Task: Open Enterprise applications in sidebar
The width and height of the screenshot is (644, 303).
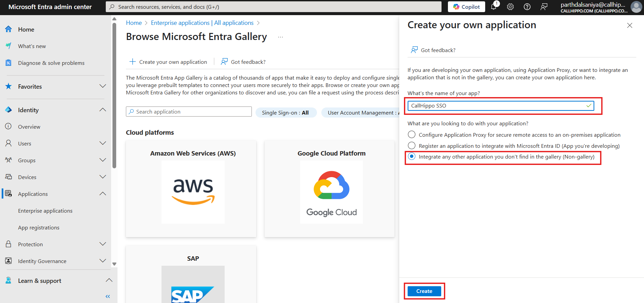Action: tap(45, 211)
